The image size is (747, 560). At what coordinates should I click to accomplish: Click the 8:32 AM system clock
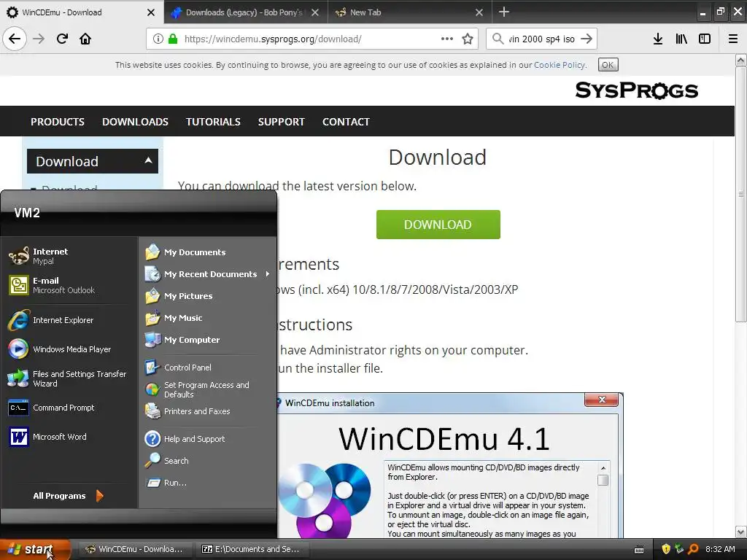pyautogui.click(x=720, y=549)
